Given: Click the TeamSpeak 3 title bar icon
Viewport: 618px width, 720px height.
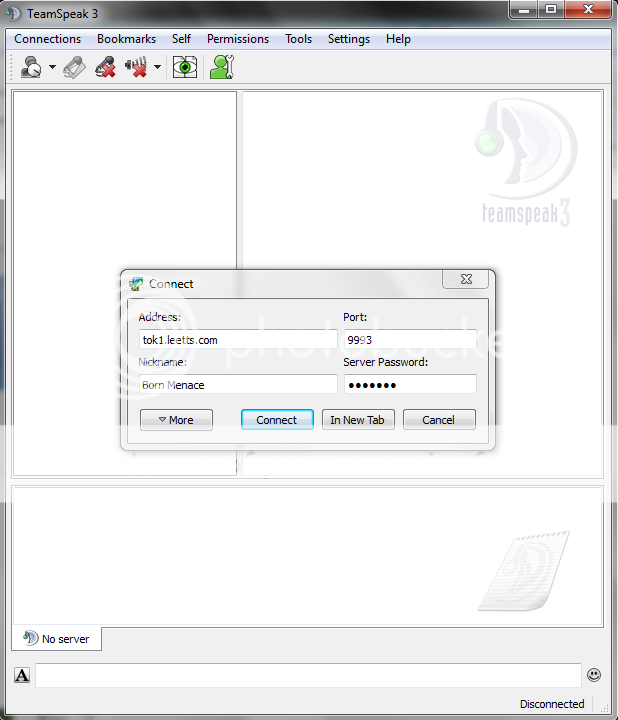Looking at the screenshot, I should click(x=14, y=13).
